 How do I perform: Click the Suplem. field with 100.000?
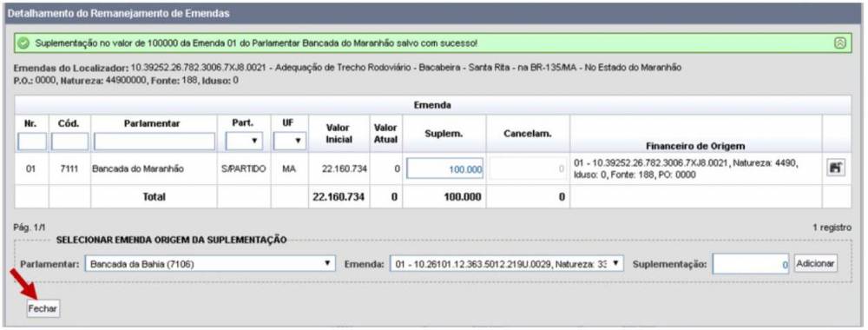click(x=445, y=168)
